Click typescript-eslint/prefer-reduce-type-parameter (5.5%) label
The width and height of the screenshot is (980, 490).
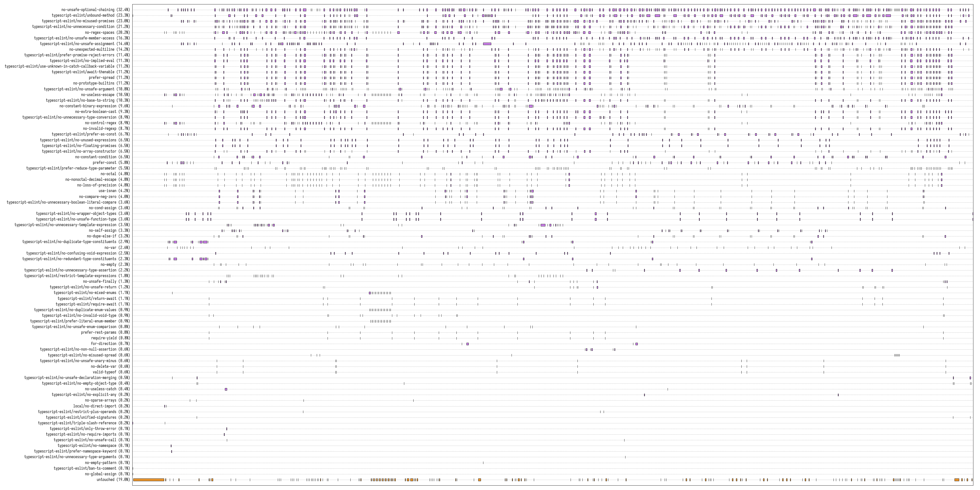(78, 168)
